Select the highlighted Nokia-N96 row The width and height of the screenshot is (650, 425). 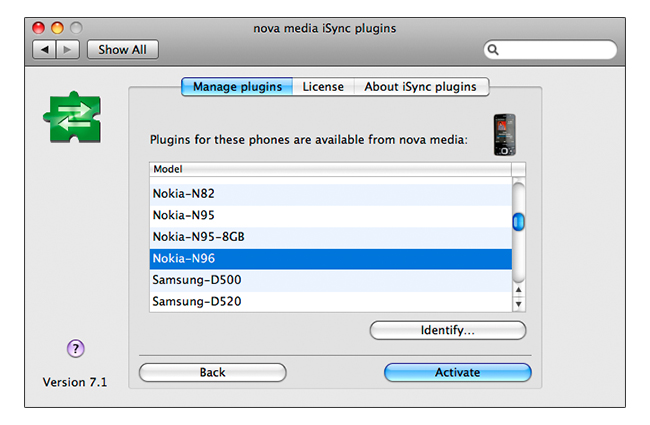coord(330,258)
